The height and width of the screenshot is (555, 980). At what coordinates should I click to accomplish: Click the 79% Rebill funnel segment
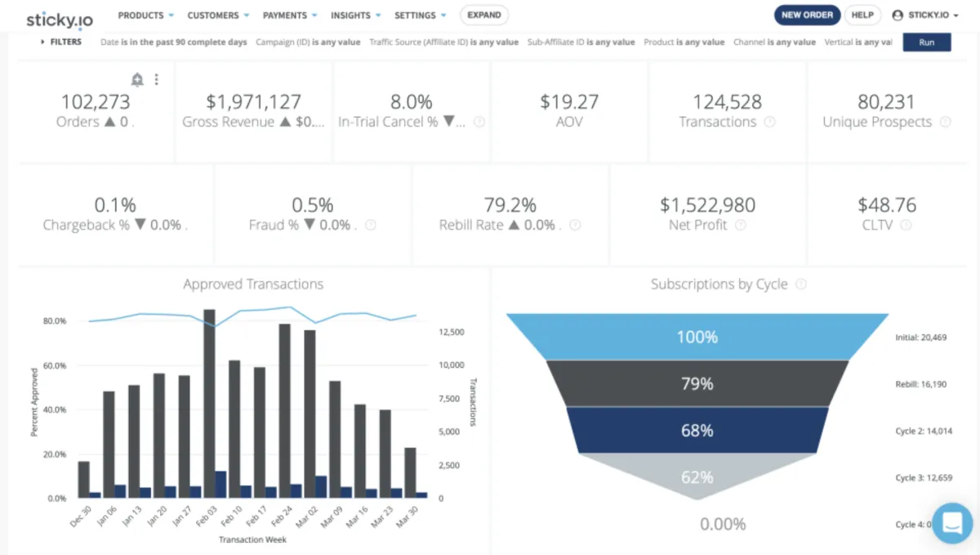point(697,383)
